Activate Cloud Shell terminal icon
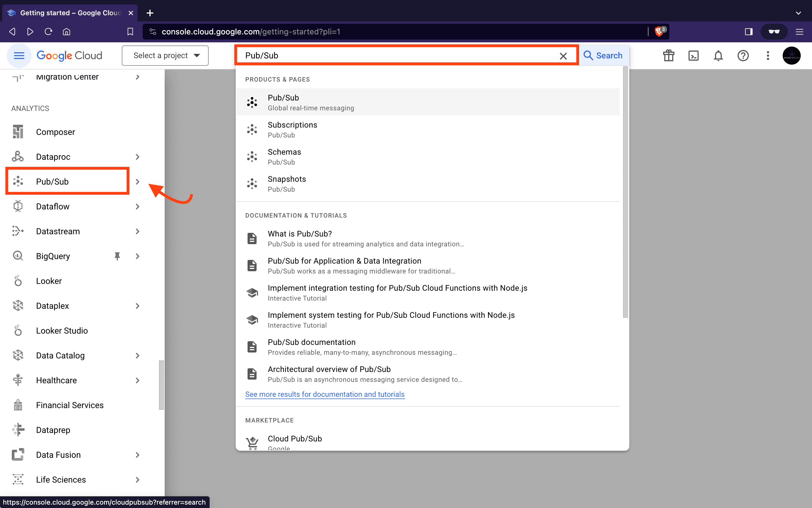This screenshot has width=812, height=508. pyautogui.click(x=693, y=55)
